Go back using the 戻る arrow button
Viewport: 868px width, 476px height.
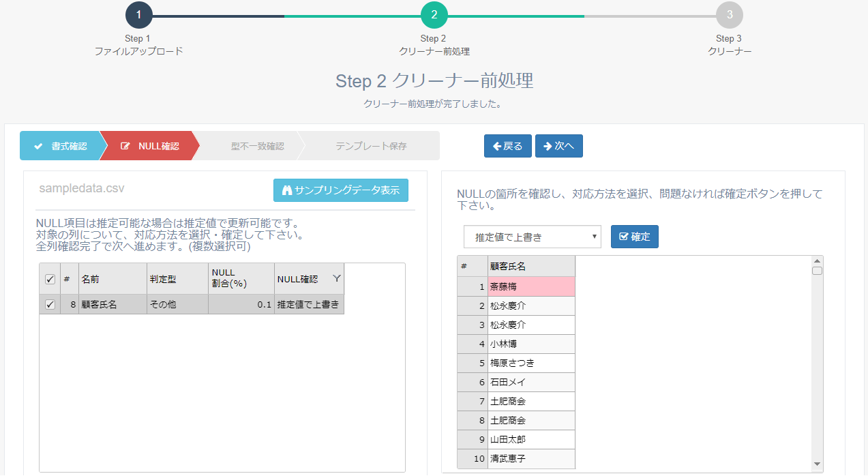coord(507,146)
